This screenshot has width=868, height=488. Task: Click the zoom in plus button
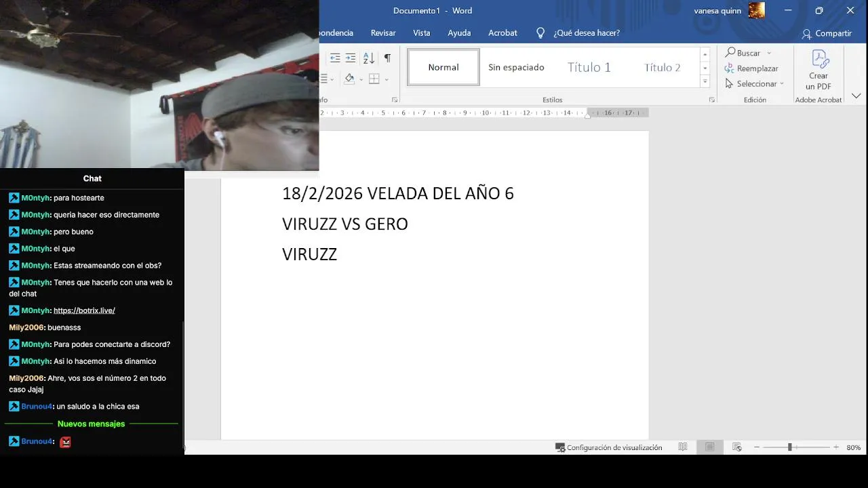tap(836, 447)
